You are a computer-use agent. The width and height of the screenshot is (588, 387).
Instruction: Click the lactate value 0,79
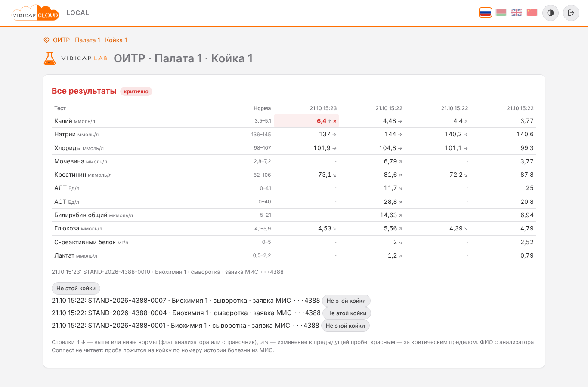tap(527, 255)
